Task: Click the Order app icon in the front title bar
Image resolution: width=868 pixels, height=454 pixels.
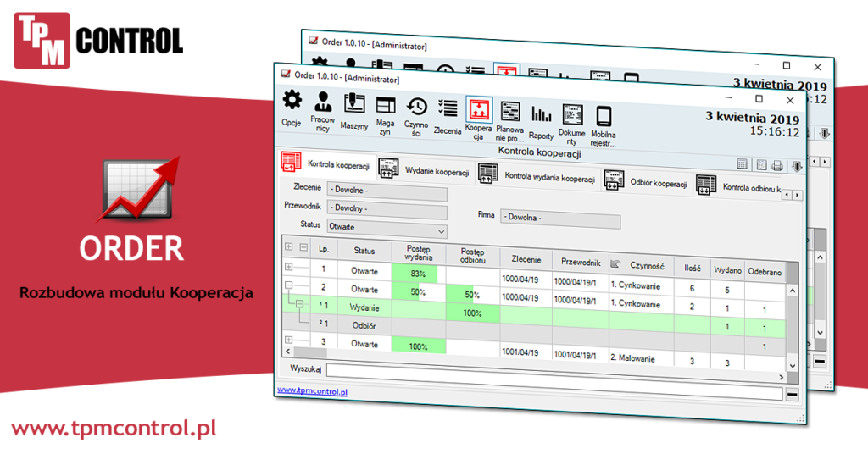Action: coord(286,74)
